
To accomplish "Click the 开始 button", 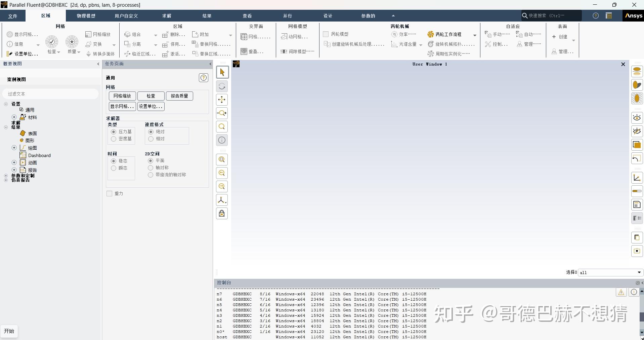I will [x=9, y=331].
